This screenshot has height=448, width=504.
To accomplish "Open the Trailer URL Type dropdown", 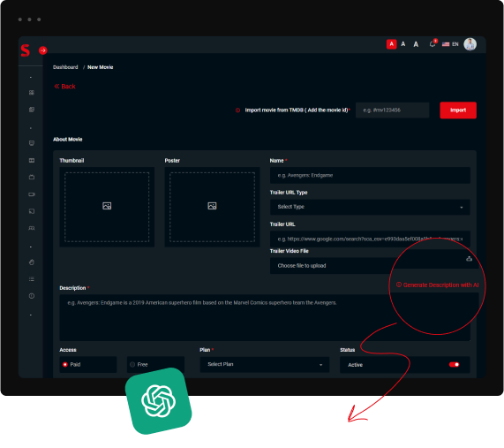I will (370, 207).
